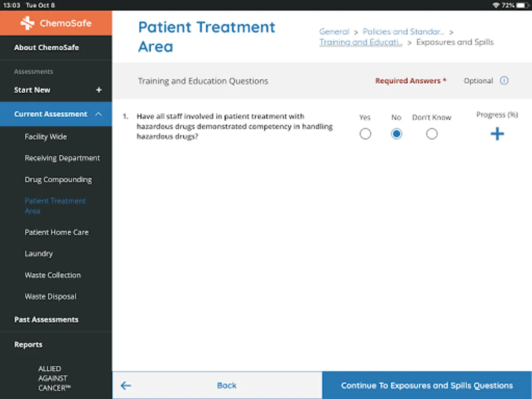Open the Optional info icon
Screen dimensions: 532x399
click(x=504, y=81)
